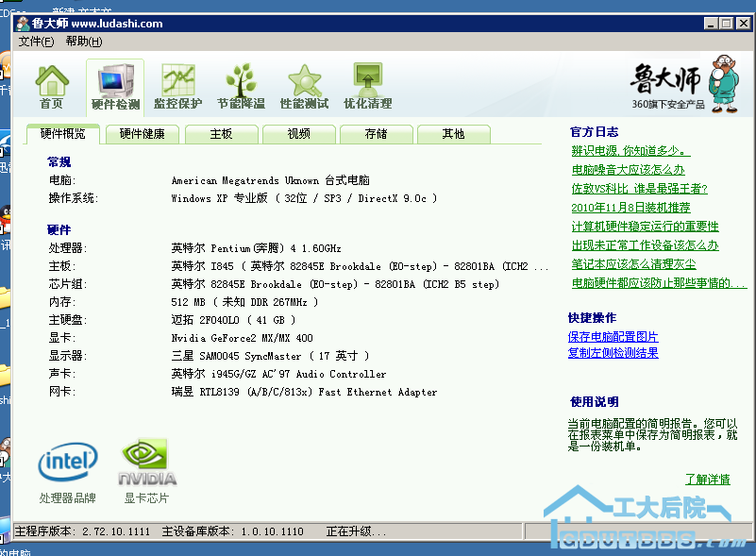
Task: Click graphics card value Nvidia GeForce2 MX/MX 400
Action: pos(242,338)
